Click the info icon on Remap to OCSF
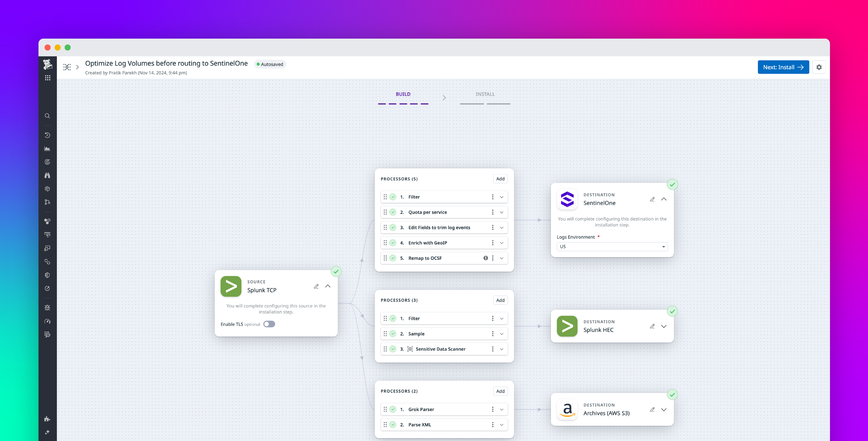The height and width of the screenshot is (441, 868). coord(486,258)
